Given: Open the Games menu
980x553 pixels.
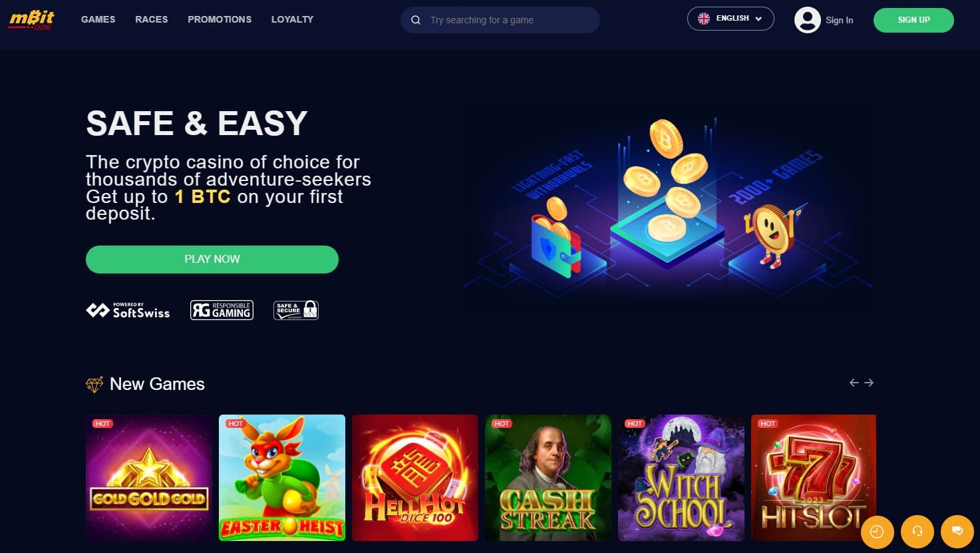Looking at the screenshot, I should [98, 19].
